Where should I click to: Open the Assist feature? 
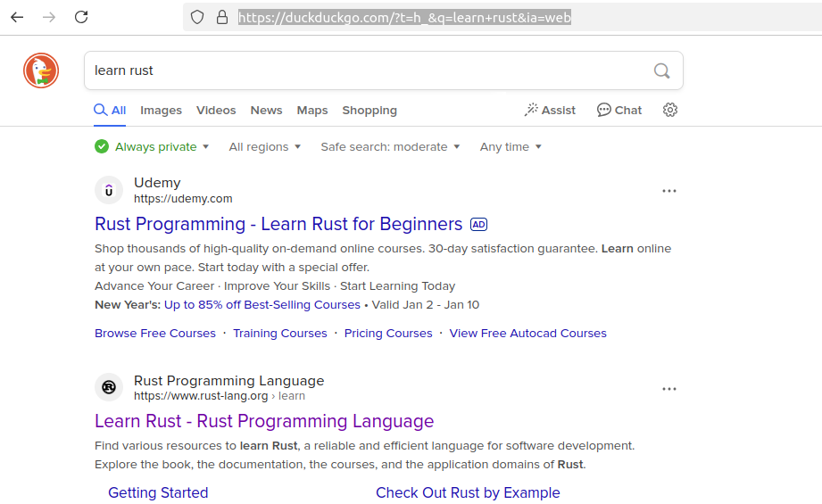550,110
